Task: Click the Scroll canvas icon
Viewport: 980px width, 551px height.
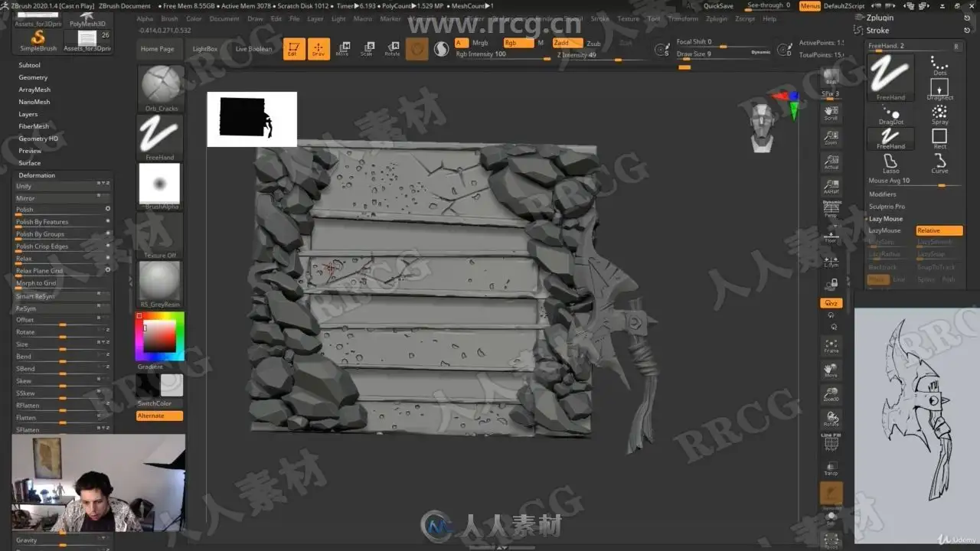Action: pos(831,113)
